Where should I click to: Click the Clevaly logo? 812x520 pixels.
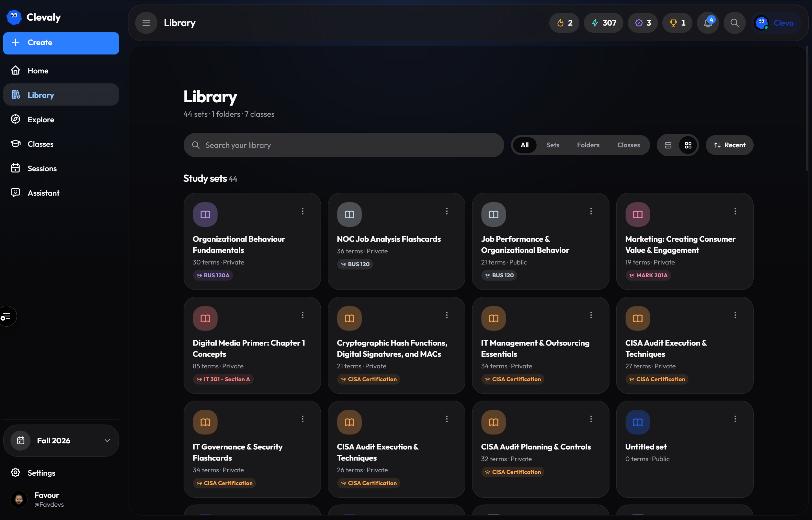(x=34, y=17)
